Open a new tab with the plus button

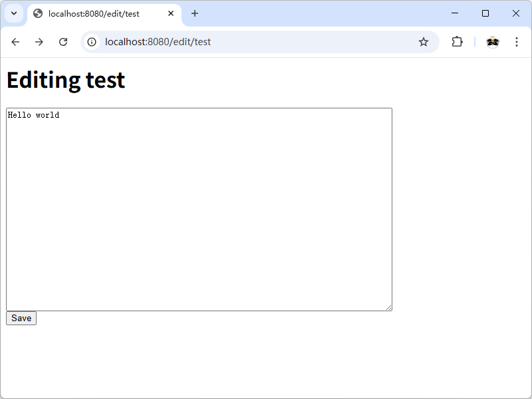(195, 13)
